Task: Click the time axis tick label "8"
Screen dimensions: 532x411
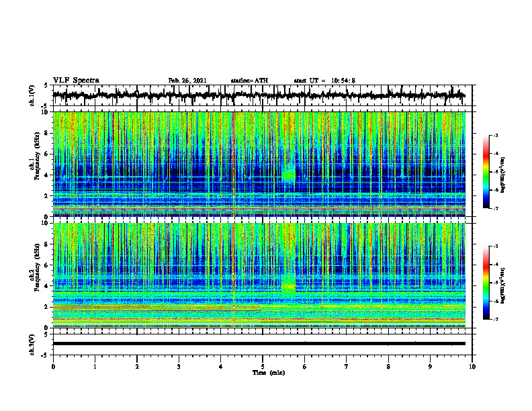Action: pyautogui.click(x=388, y=367)
